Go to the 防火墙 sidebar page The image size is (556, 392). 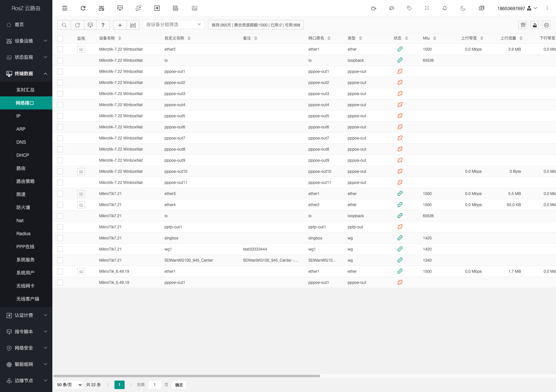[x=23, y=207]
